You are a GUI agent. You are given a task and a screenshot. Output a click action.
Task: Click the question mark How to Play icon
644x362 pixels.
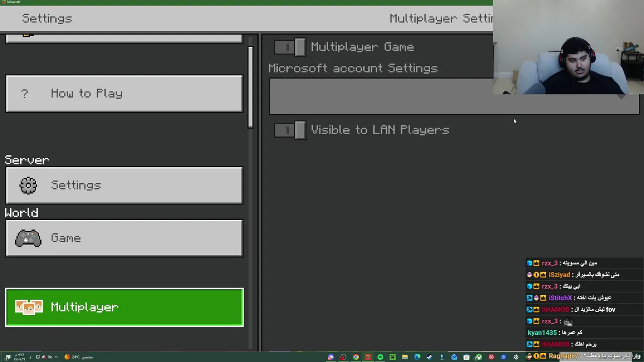25,94
